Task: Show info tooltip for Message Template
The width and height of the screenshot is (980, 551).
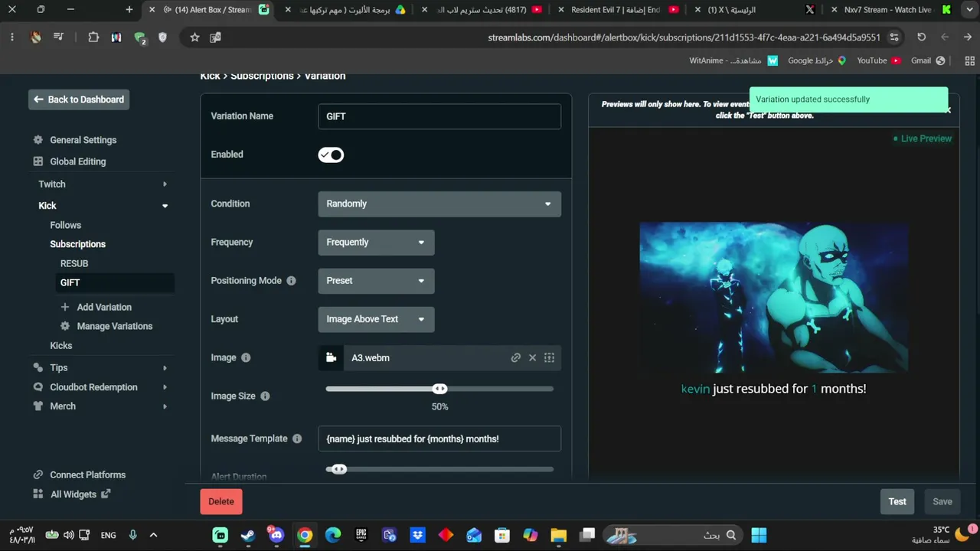Action: [297, 439]
